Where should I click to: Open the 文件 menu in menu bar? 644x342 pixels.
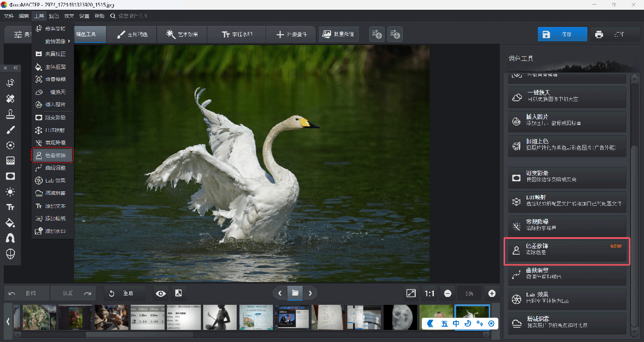9,16
